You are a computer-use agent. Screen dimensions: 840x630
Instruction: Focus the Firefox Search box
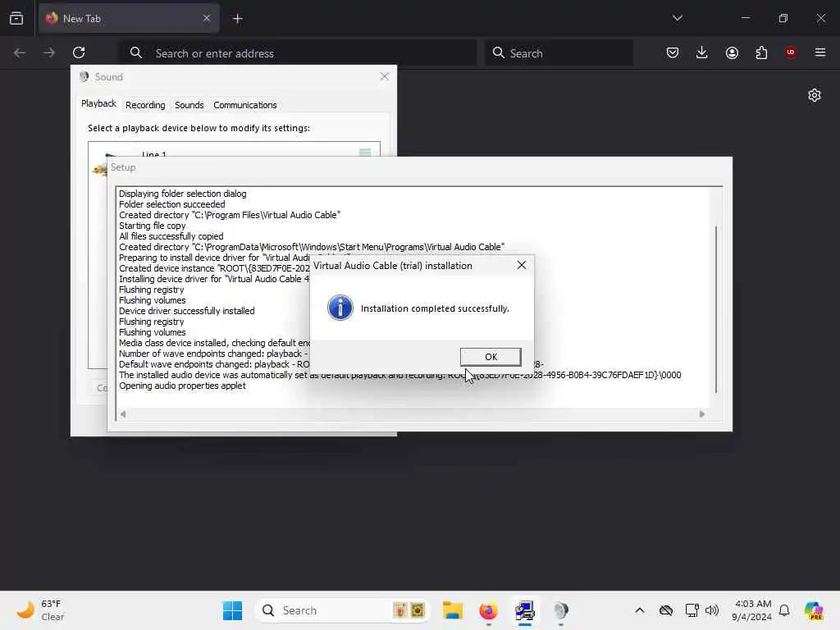pyautogui.click(x=559, y=53)
